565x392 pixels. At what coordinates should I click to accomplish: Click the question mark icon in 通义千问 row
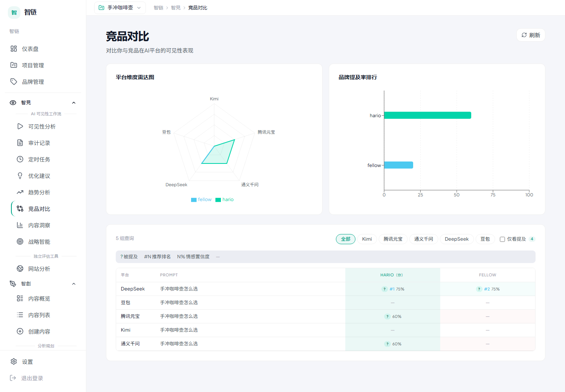click(x=387, y=344)
